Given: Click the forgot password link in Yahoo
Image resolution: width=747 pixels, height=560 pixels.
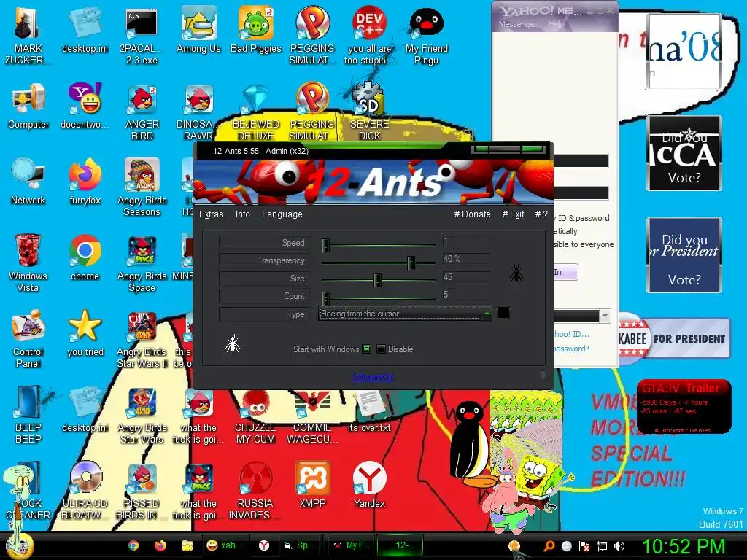Looking at the screenshot, I should tap(571, 349).
